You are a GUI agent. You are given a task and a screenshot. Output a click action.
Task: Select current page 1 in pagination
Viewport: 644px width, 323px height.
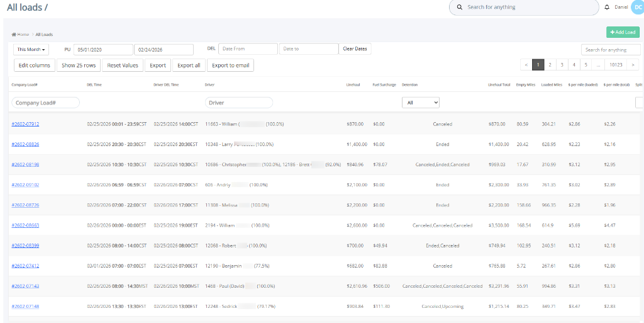point(538,64)
